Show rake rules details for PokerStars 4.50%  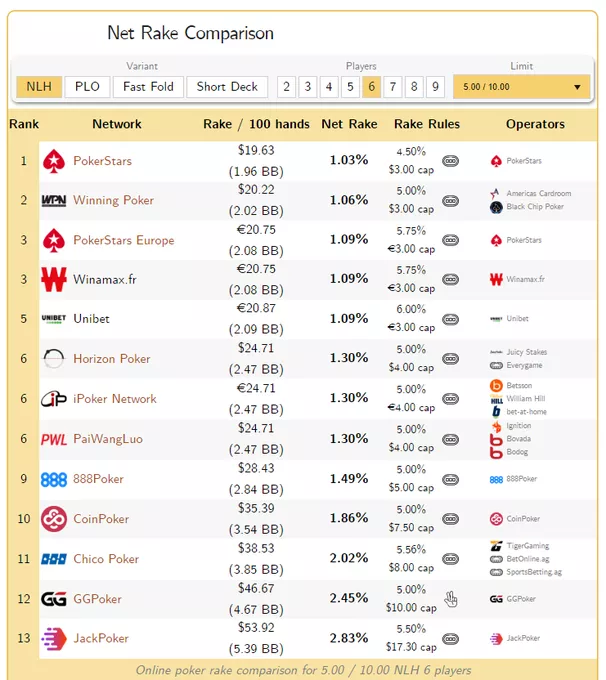coord(451,161)
